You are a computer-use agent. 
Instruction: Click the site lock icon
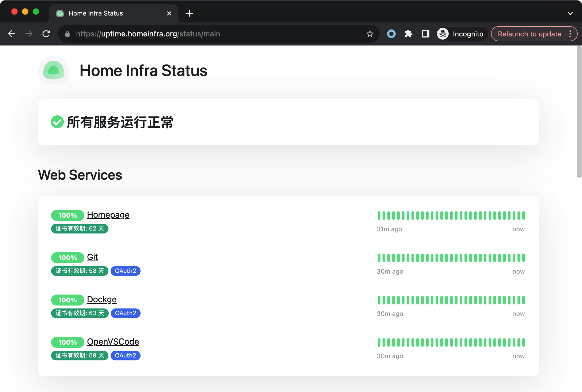pos(67,34)
